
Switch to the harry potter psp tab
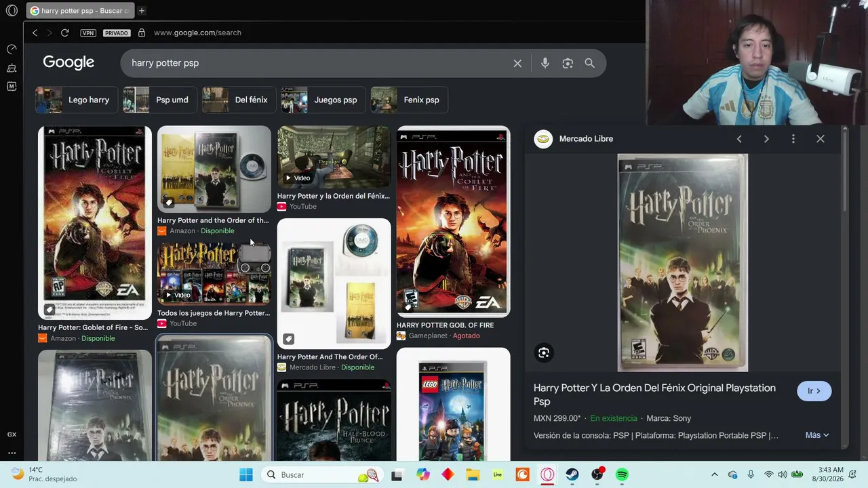tap(81, 11)
